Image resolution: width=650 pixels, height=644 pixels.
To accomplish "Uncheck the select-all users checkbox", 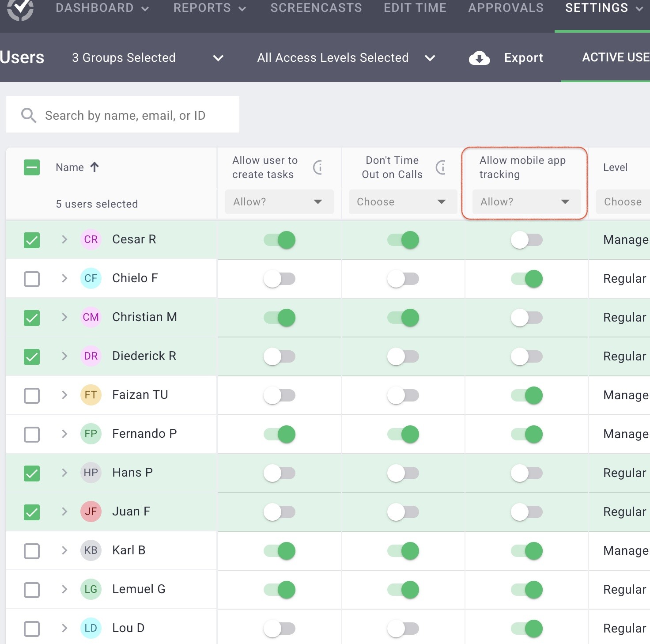I will [32, 167].
